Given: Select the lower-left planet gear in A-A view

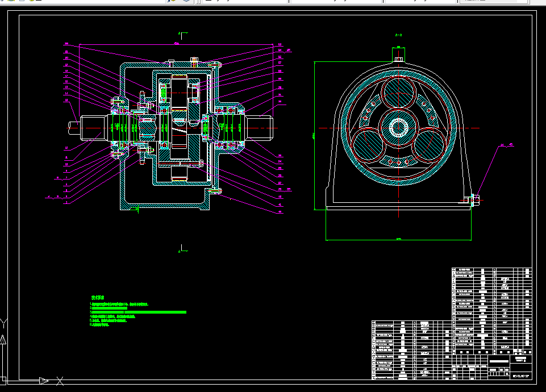Looking at the screenshot, I should pos(368,145).
